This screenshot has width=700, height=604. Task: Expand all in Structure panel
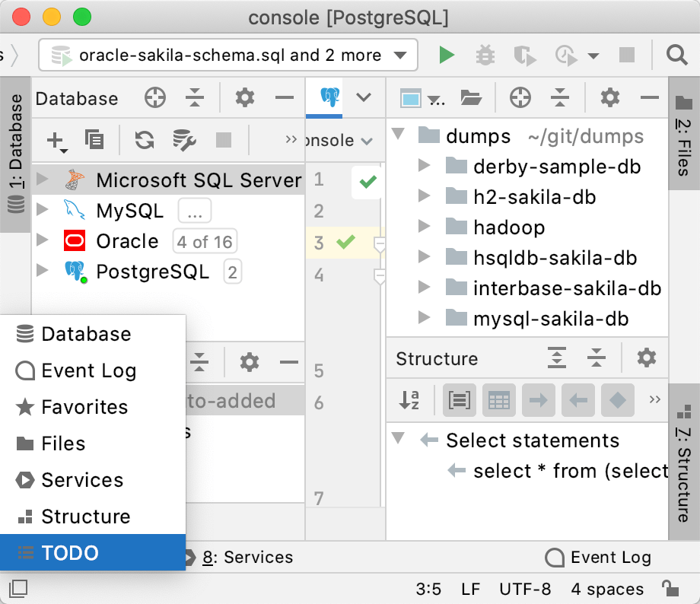coord(557,358)
